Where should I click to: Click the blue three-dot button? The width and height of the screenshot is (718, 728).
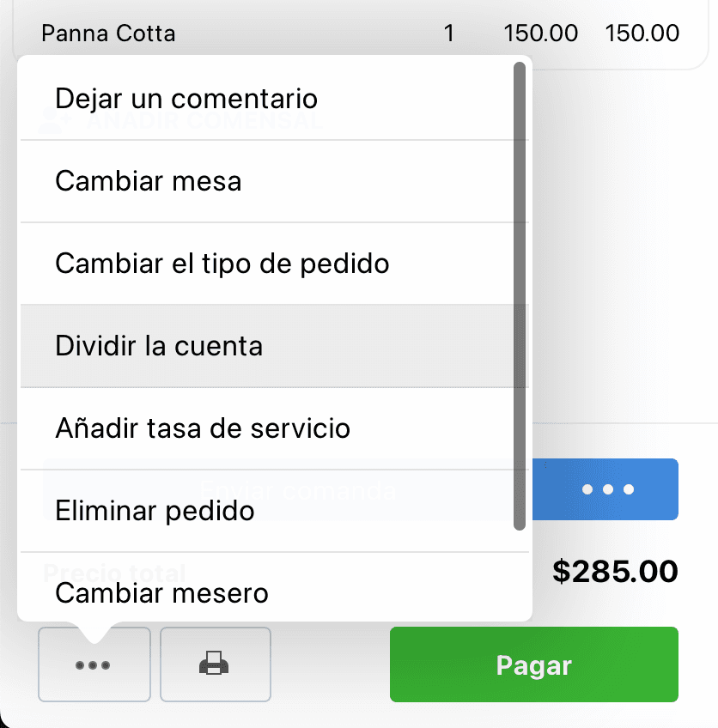(605, 489)
